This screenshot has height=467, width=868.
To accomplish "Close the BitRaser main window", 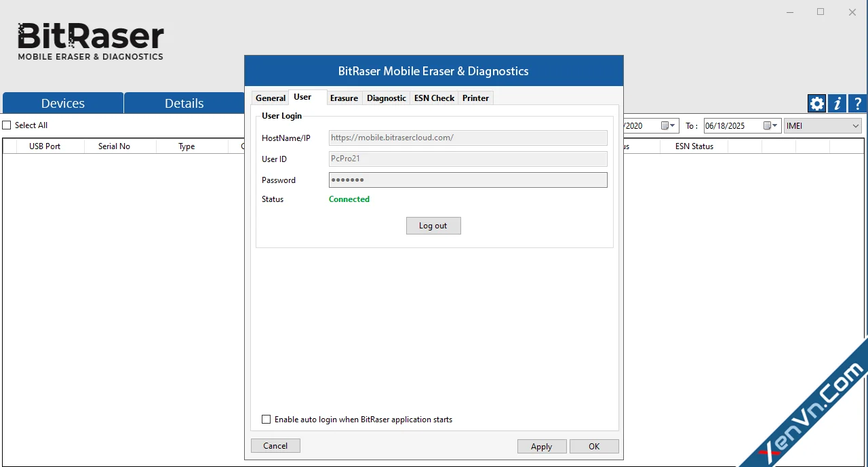I will click(x=852, y=12).
